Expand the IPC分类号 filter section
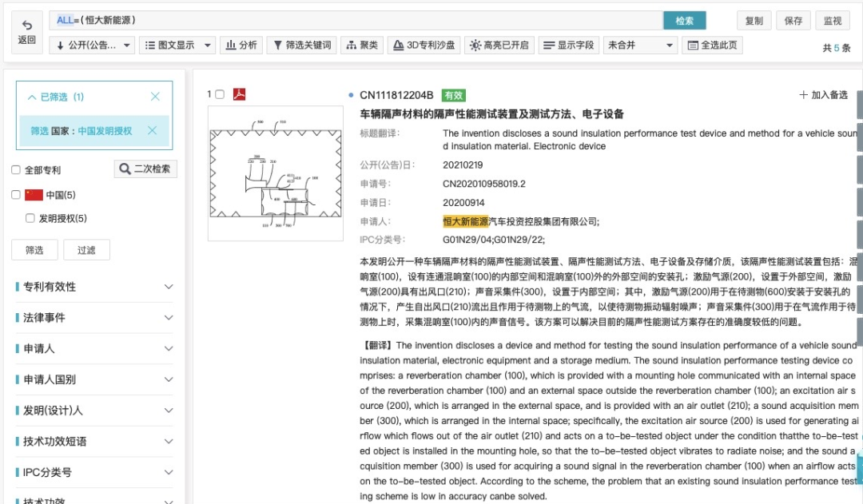Viewport: 863px width, 504px height. click(x=94, y=472)
